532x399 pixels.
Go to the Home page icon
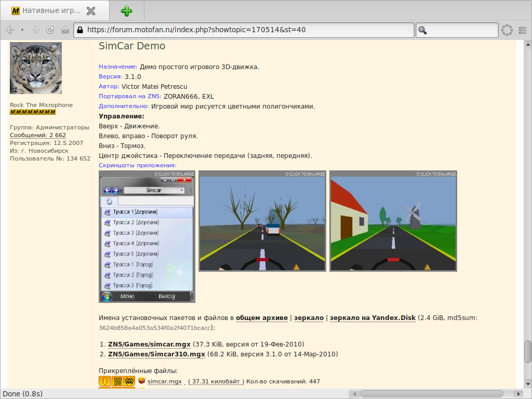click(65, 30)
